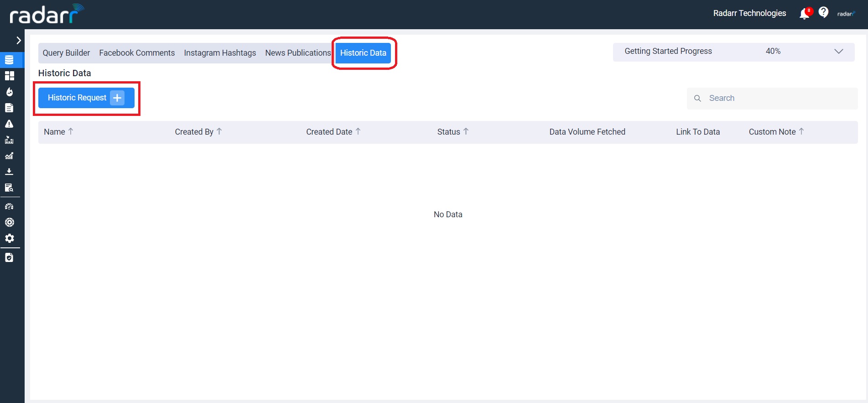Click the Custom Note header text
The width and height of the screenshot is (868, 403).
(772, 132)
